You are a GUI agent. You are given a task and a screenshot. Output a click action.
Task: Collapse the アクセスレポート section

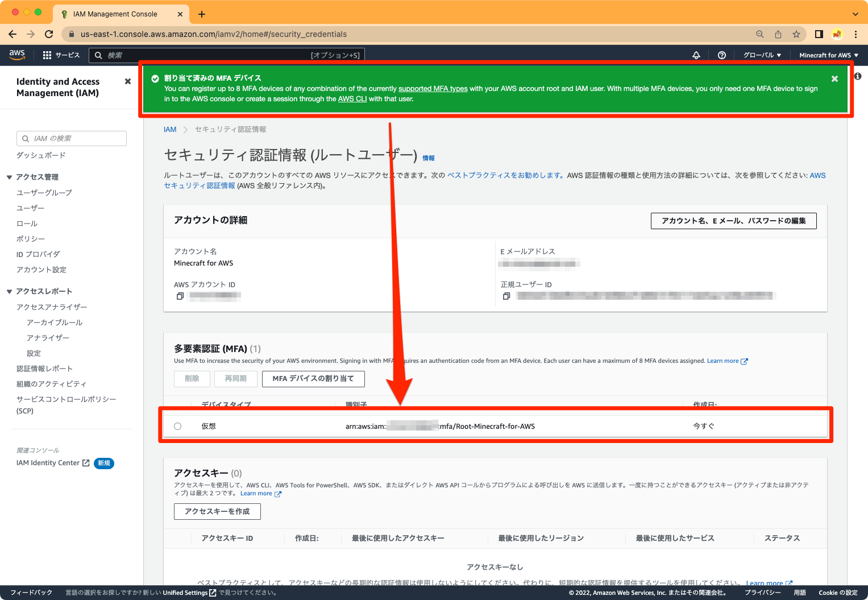9,291
